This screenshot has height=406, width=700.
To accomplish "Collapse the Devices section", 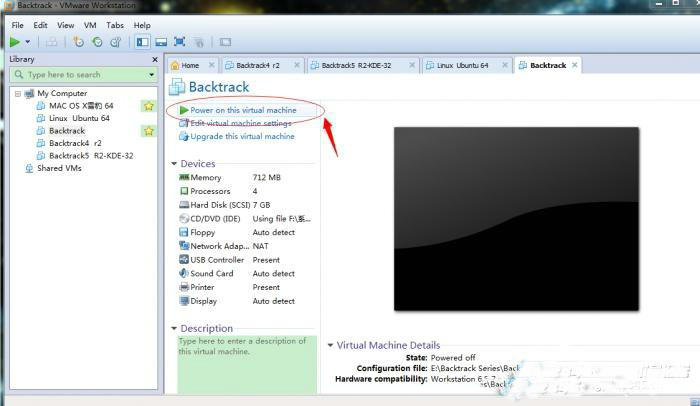I will [x=174, y=164].
